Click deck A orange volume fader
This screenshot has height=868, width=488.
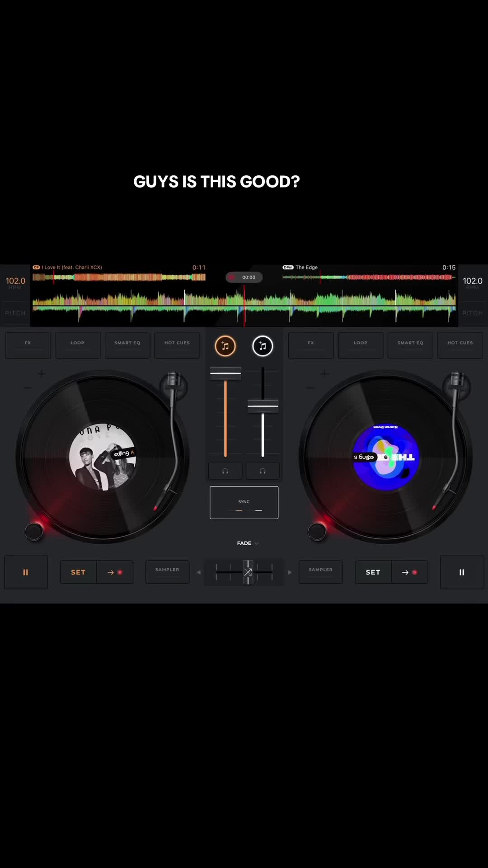[225, 374]
